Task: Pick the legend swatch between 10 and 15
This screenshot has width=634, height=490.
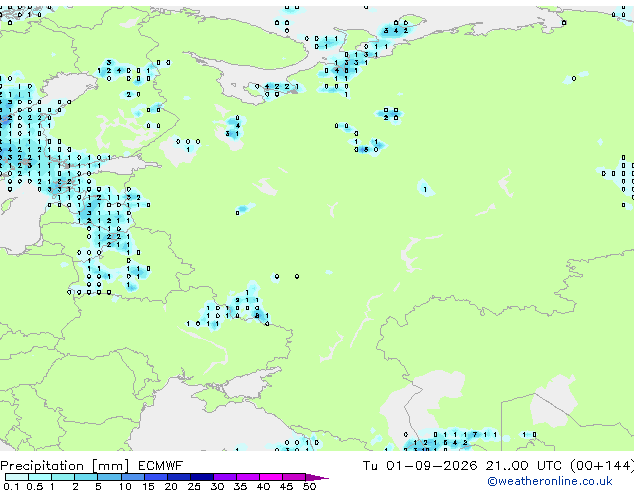Action: pos(132,477)
